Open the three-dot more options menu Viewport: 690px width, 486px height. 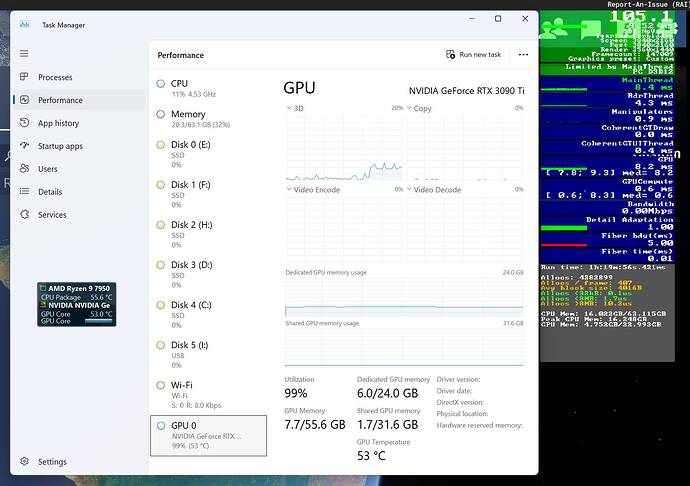pos(523,55)
